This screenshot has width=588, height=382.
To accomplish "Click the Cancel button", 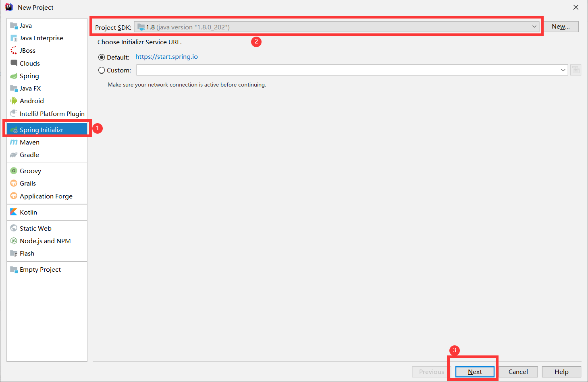I will pos(518,372).
